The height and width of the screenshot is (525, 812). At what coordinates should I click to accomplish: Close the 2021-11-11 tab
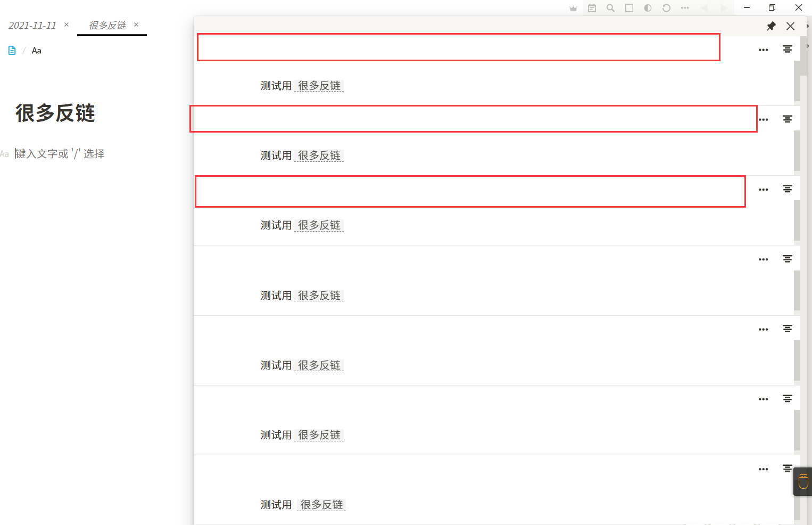click(x=67, y=24)
